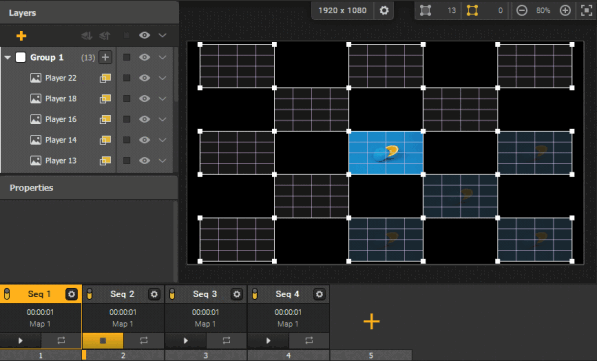
Task: Switch to the Seq 4 tab
Action: click(287, 294)
